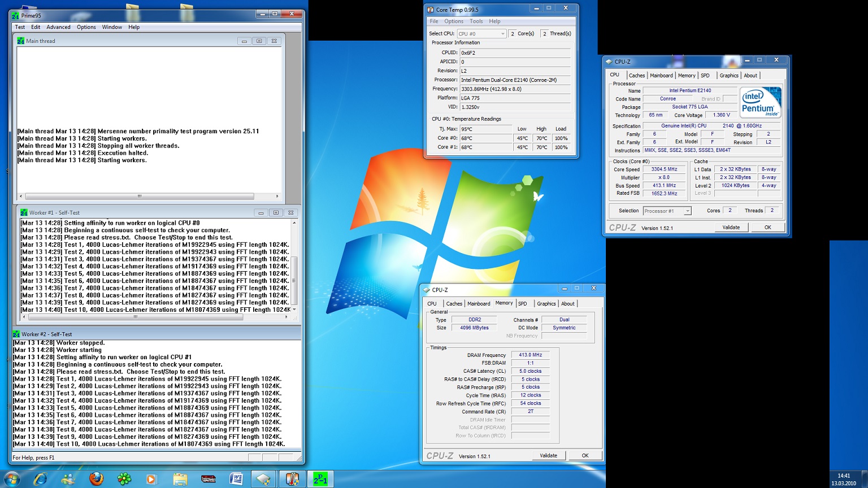Click Worker #1 Self-Test window icon

tap(24, 212)
